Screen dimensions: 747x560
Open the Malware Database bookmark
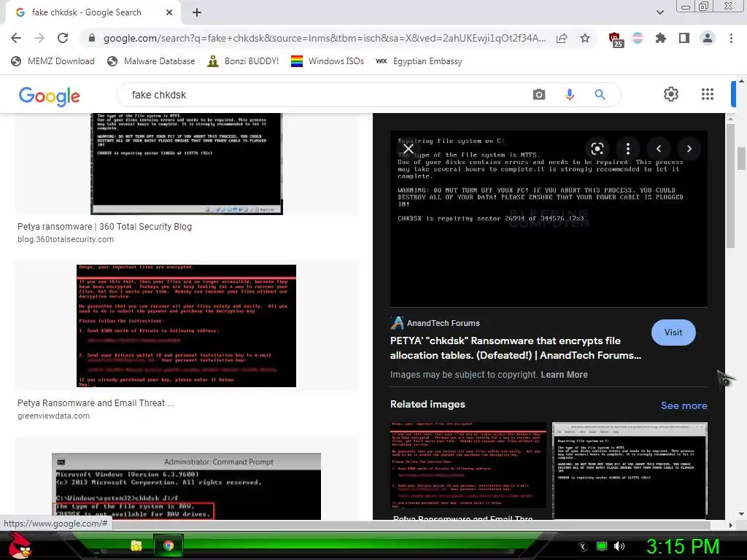coord(151,61)
